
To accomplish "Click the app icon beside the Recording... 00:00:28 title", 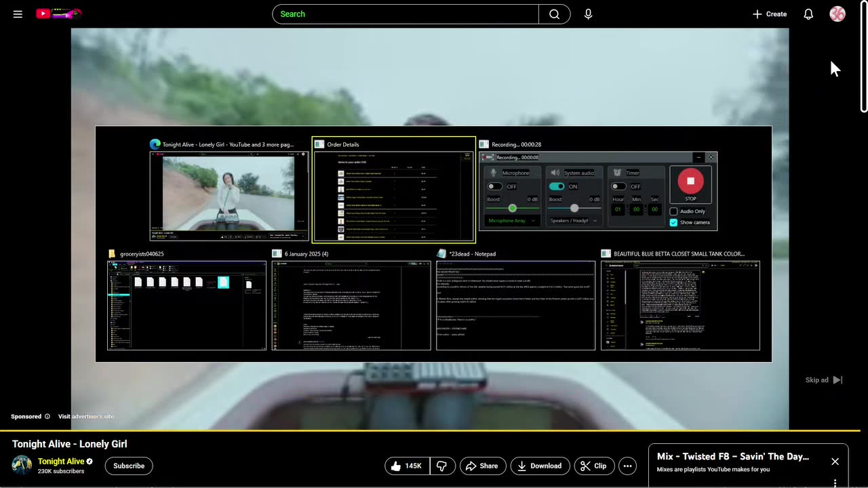I will point(484,144).
